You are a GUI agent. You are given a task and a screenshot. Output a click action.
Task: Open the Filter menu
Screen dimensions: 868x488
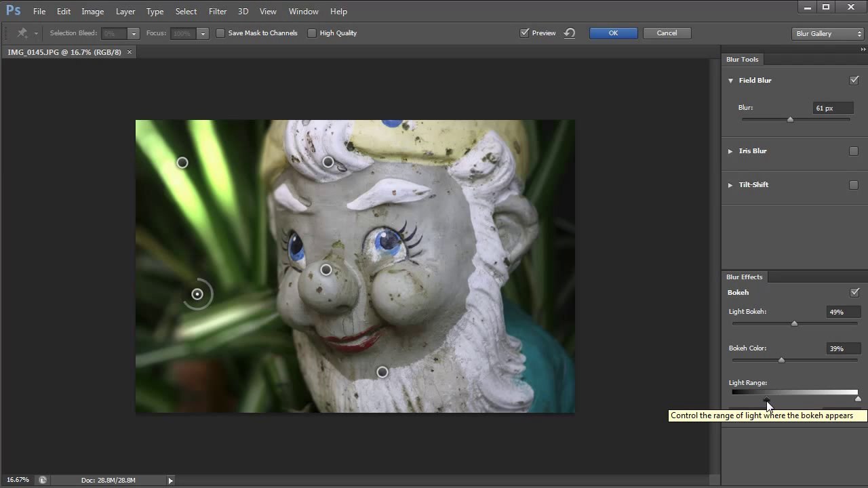(x=218, y=12)
